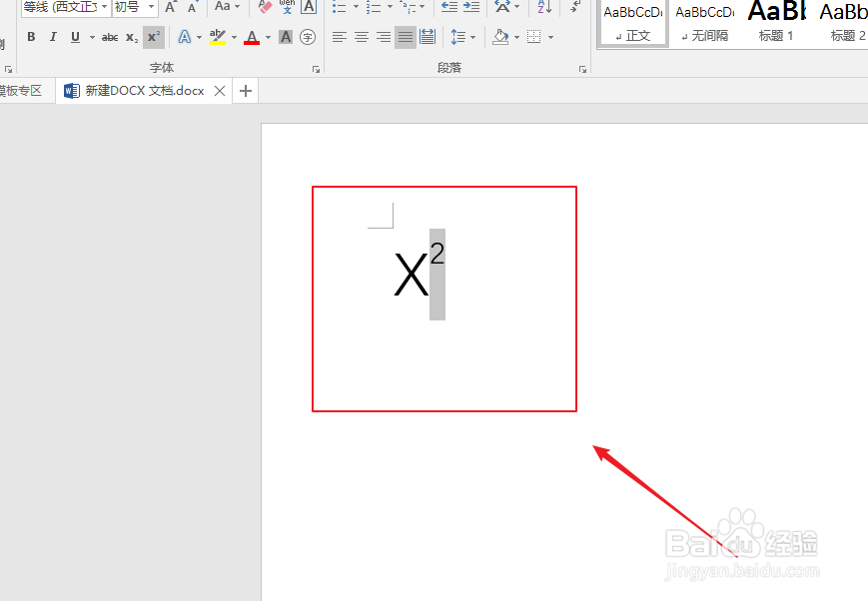Open a new document tab with plus

tap(246, 91)
